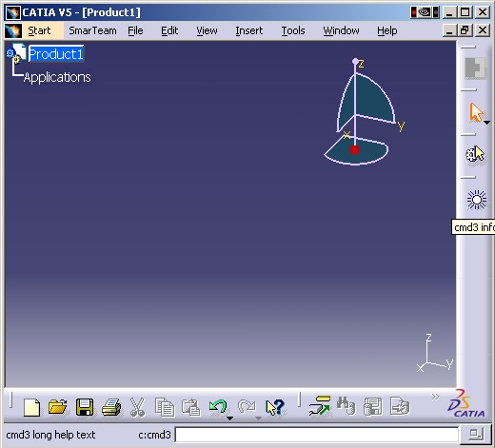
Task: Click the gear with cursor icon
Action: (x=475, y=155)
